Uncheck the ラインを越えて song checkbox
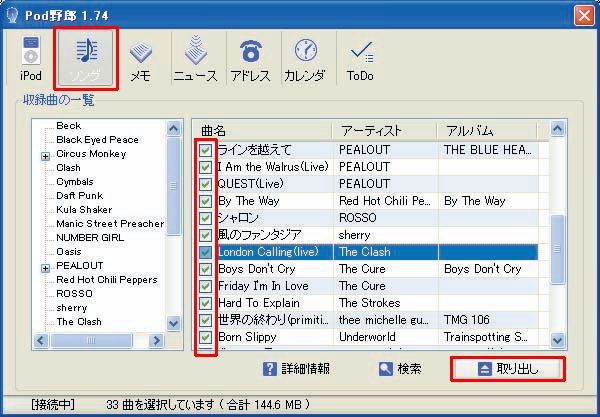This screenshot has width=600, height=417. click(x=205, y=150)
